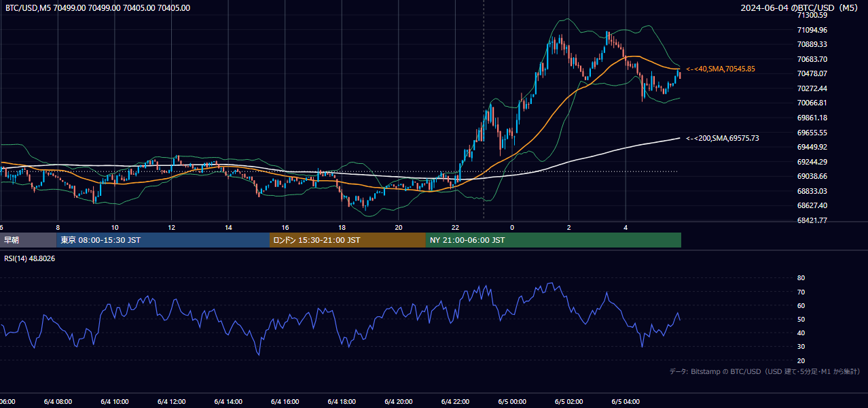Select the 東京 08:00-15:30 JST session bar

click(163, 240)
